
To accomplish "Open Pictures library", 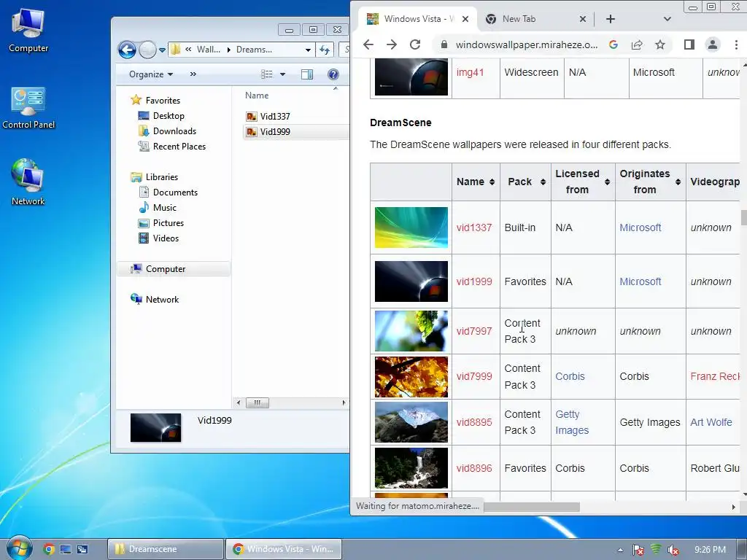I will [x=169, y=223].
